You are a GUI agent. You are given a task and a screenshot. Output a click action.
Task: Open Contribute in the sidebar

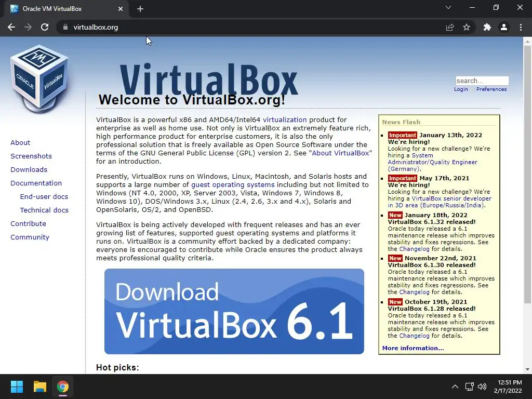coord(28,223)
